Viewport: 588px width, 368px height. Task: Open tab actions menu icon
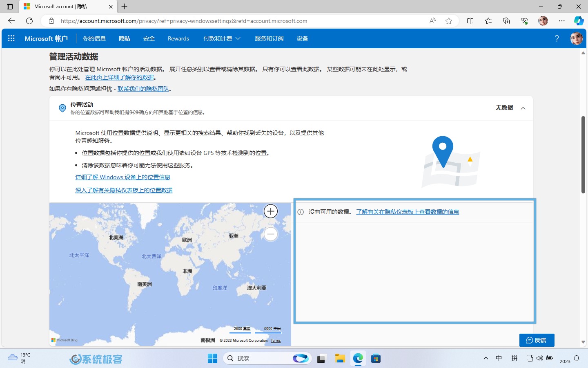(10, 7)
